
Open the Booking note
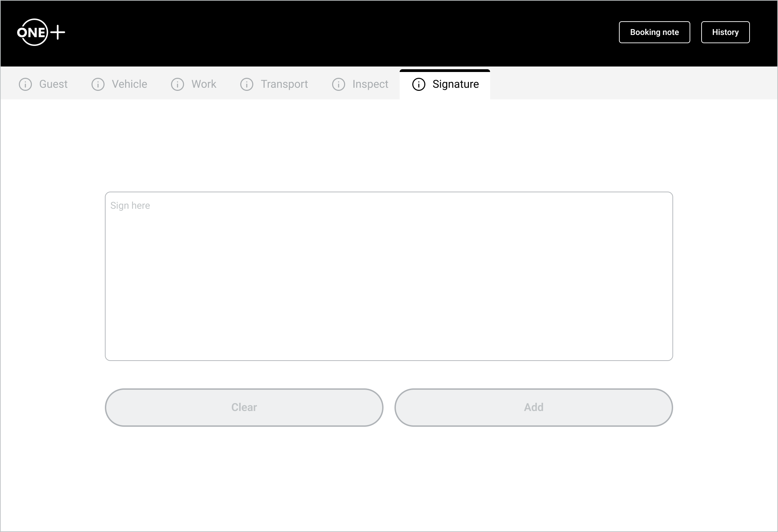(x=654, y=32)
